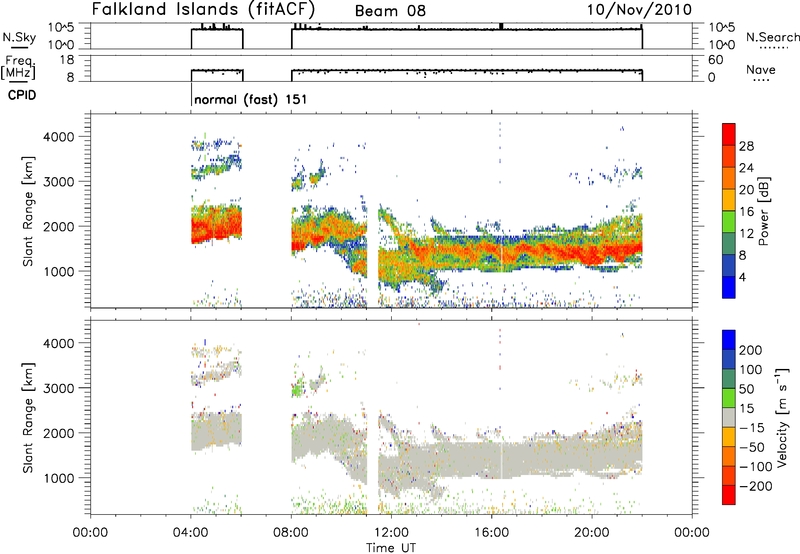This screenshot has width=800, height=554.
Task: Click the 'Power [dB]' colorbar label
Action: [x=763, y=211]
